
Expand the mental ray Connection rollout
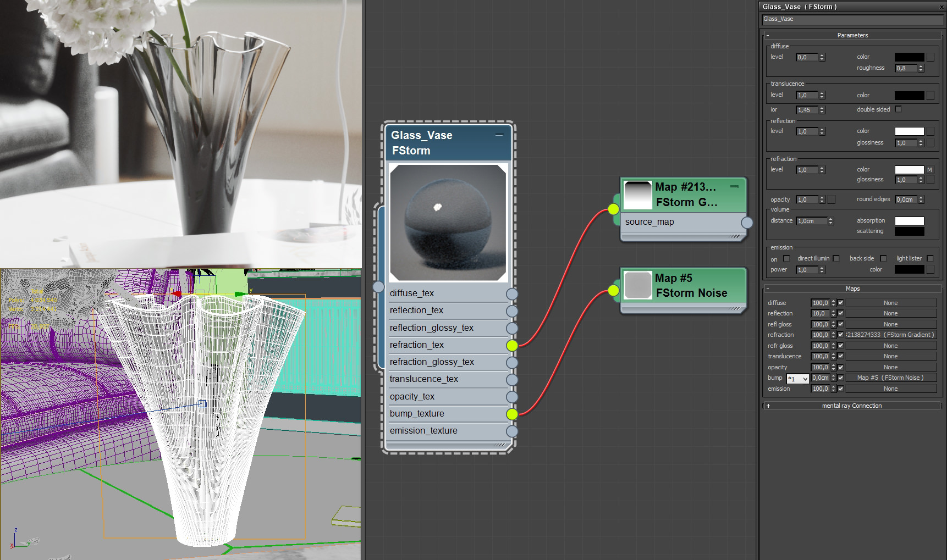(852, 406)
